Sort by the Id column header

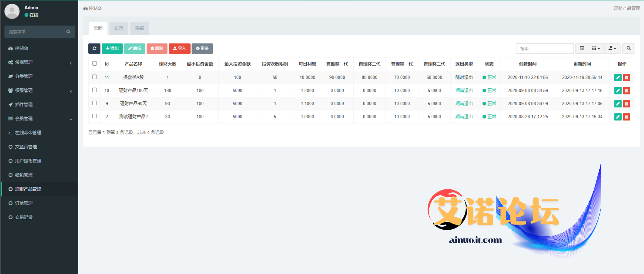(107, 64)
